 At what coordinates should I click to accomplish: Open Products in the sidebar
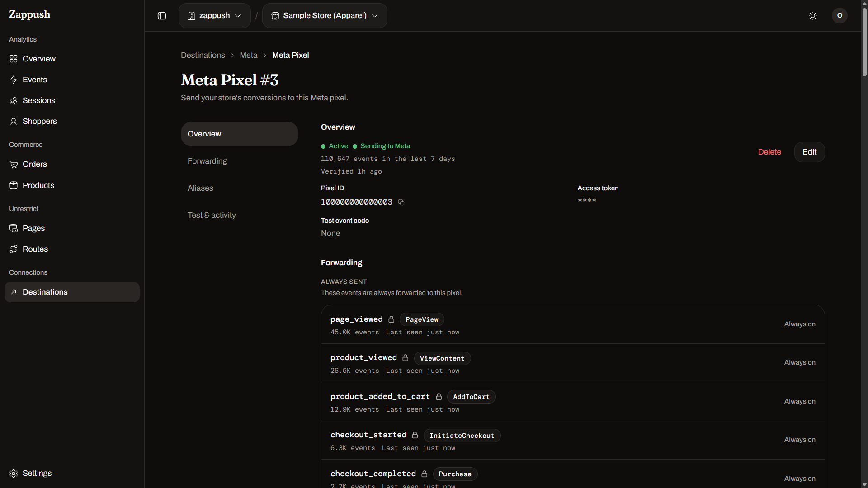(72, 186)
